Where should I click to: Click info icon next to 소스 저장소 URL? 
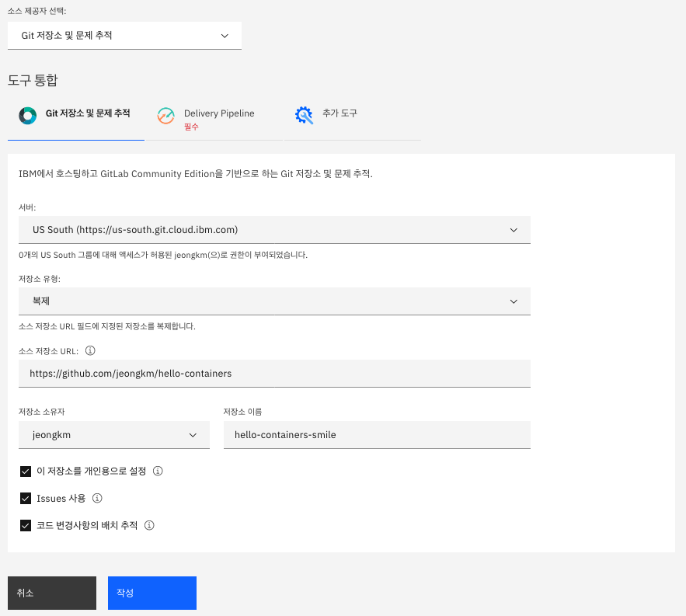point(90,350)
